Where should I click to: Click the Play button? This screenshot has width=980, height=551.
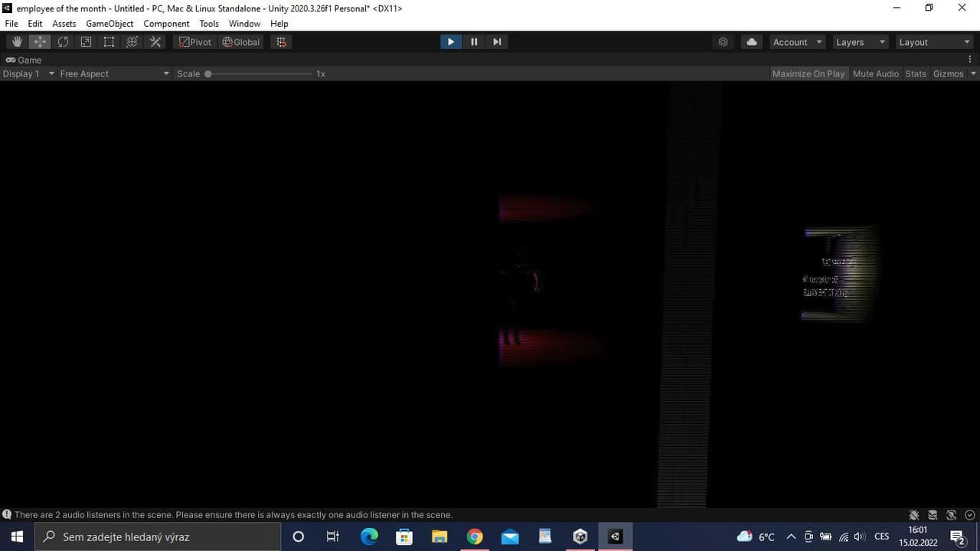pos(451,42)
